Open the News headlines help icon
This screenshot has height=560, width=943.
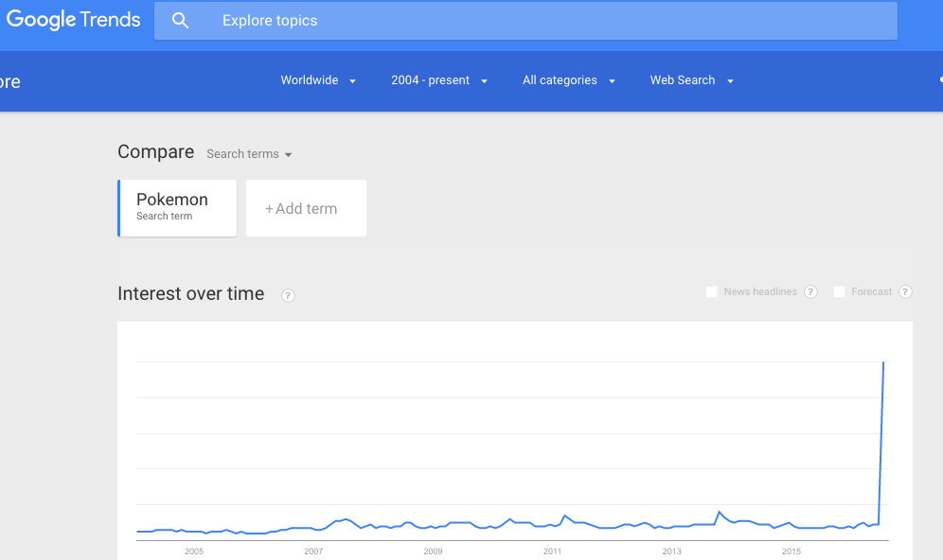tap(810, 292)
